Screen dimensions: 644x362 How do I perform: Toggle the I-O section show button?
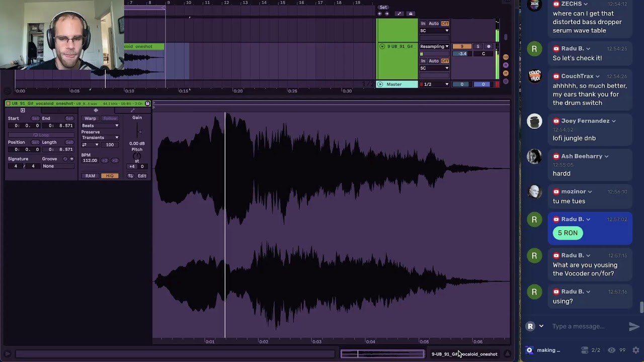(x=506, y=57)
